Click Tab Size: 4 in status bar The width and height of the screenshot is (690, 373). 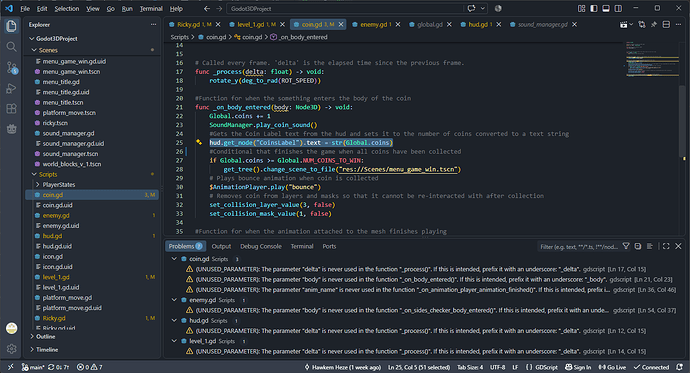(x=470, y=367)
